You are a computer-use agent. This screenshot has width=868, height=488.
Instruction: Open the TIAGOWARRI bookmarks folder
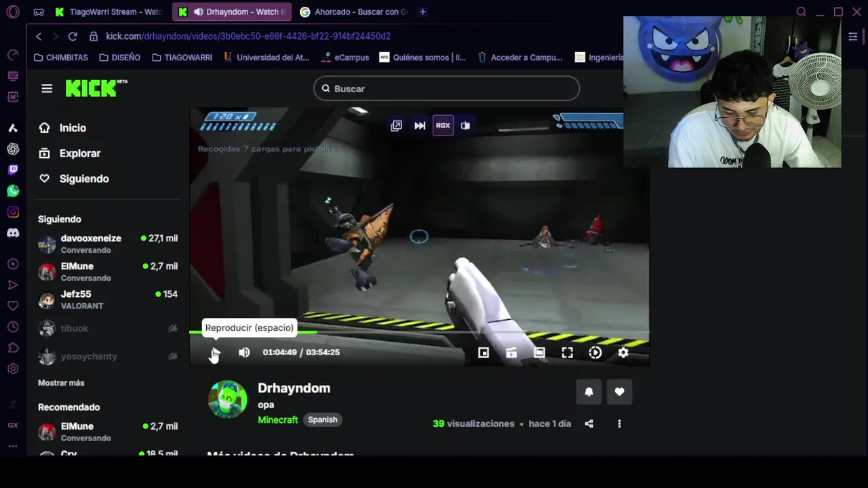click(182, 58)
